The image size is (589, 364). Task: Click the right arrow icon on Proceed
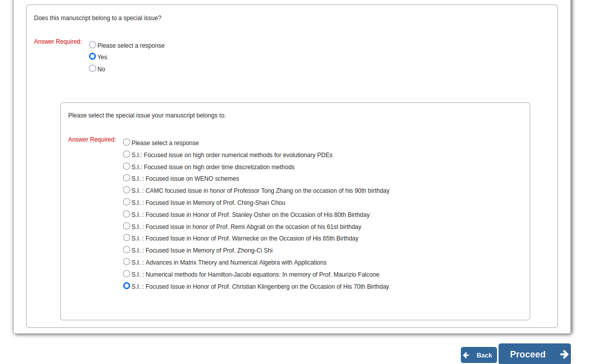pos(564,354)
